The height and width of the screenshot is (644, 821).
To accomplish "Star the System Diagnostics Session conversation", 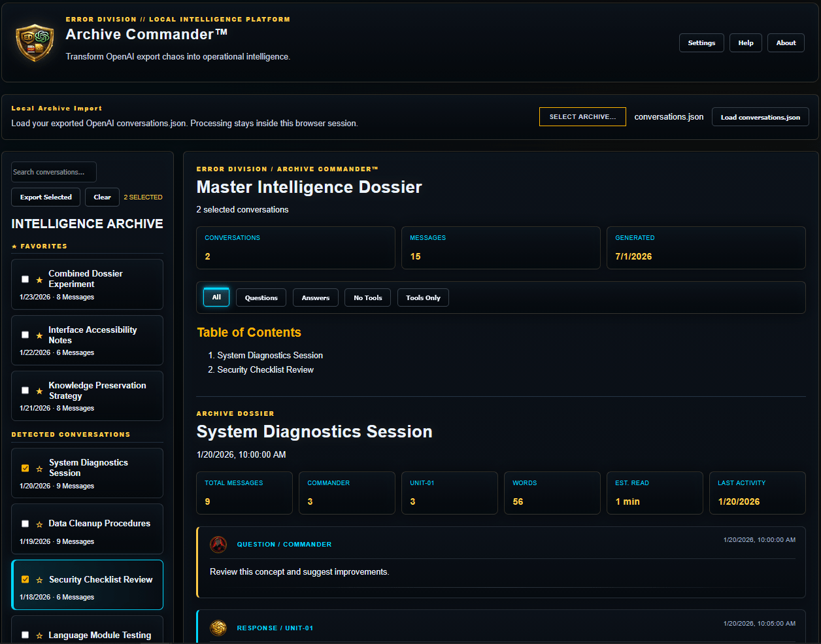I will coord(39,469).
